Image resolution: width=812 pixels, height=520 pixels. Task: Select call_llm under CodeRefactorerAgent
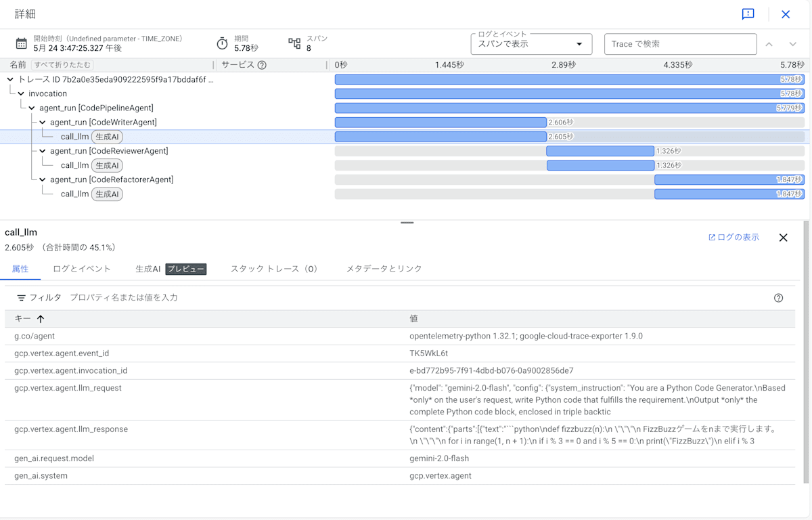[74, 194]
